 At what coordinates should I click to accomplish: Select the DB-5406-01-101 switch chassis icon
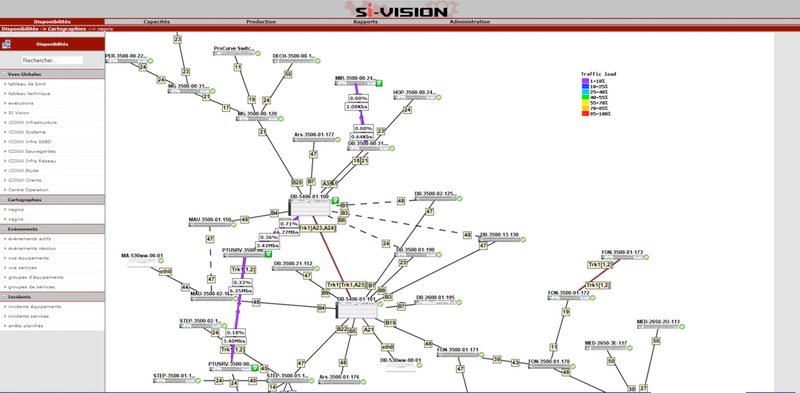[x=357, y=310]
